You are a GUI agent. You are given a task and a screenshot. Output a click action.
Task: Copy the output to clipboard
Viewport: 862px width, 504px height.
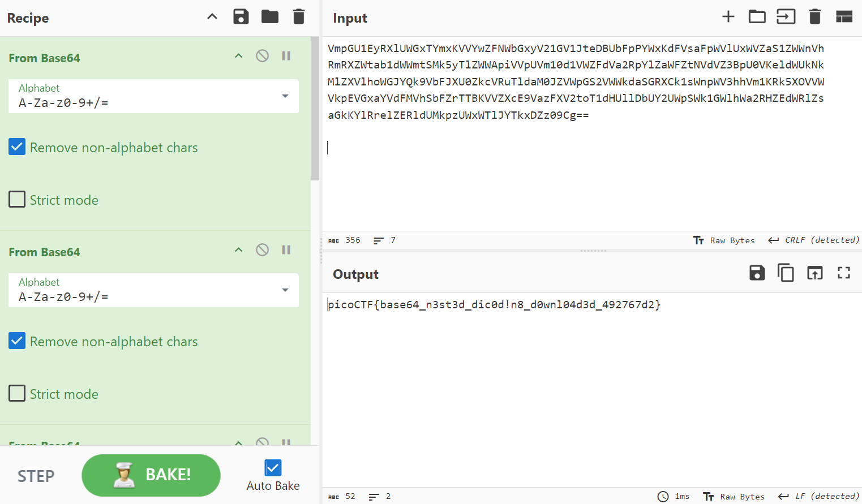(x=786, y=273)
